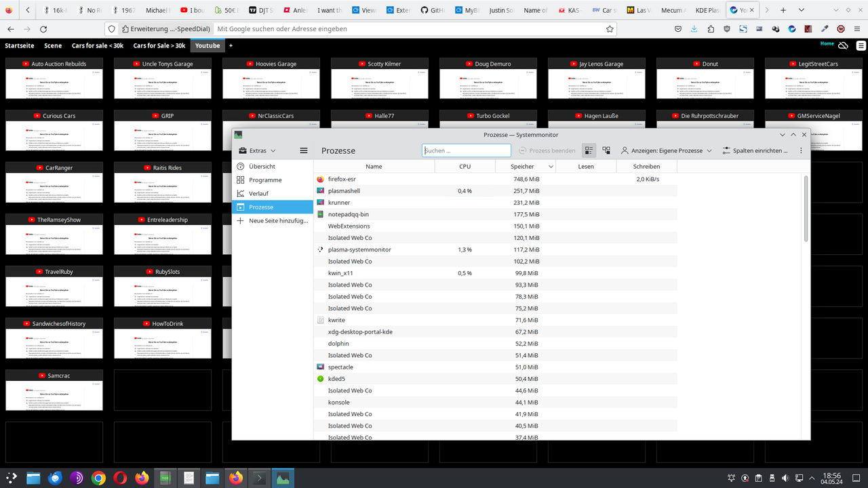Select Übersicht in the Systemmonitor sidebar
The image size is (868, 488).
tap(273, 166)
